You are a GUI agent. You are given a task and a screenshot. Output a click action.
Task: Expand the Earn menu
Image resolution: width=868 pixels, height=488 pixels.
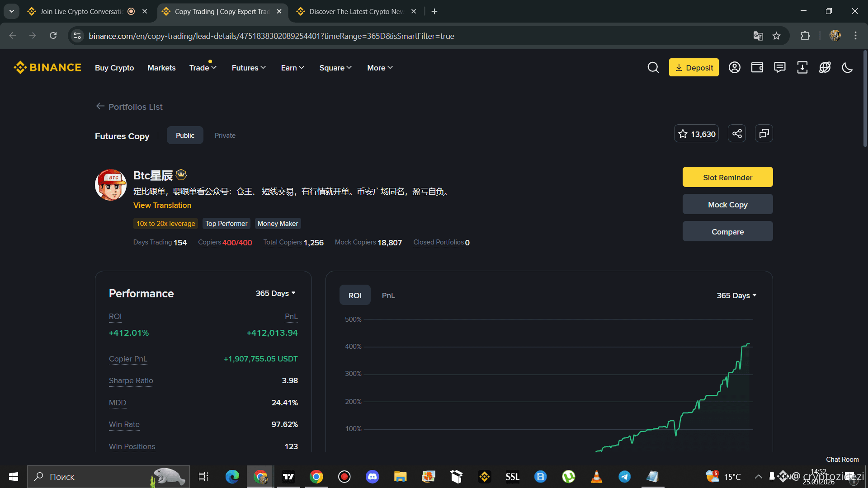click(292, 68)
